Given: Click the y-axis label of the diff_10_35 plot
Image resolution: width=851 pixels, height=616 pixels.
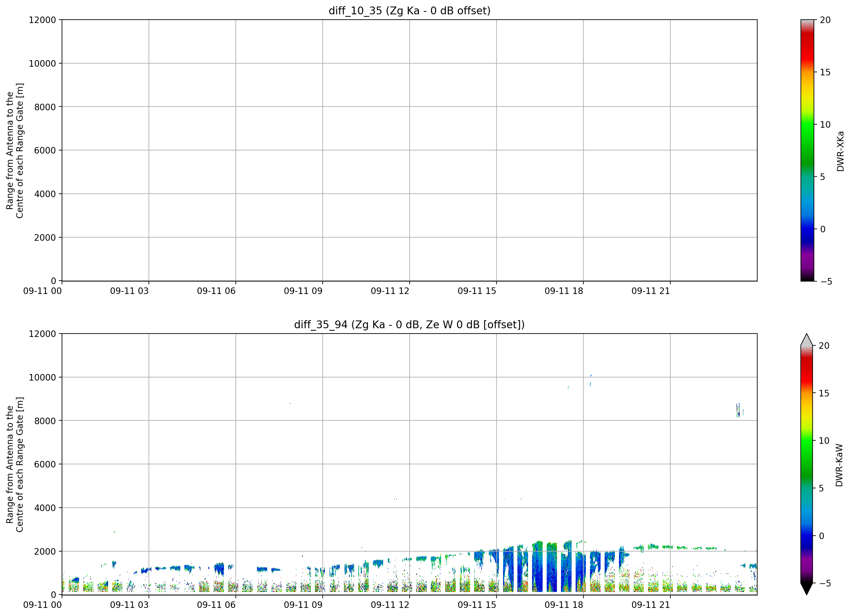Looking at the screenshot, I should point(15,150).
